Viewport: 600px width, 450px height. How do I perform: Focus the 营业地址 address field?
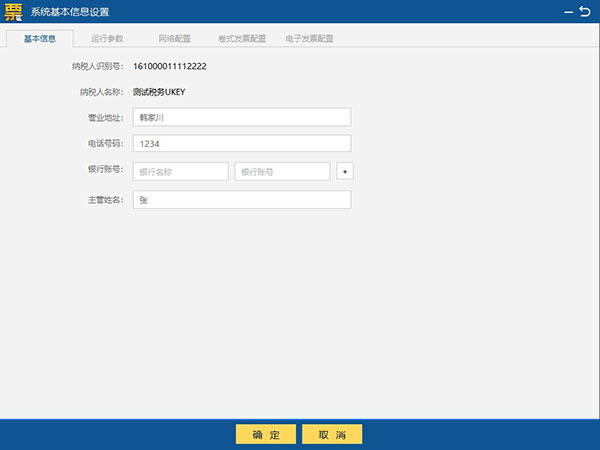pyautogui.click(x=242, y=117)
